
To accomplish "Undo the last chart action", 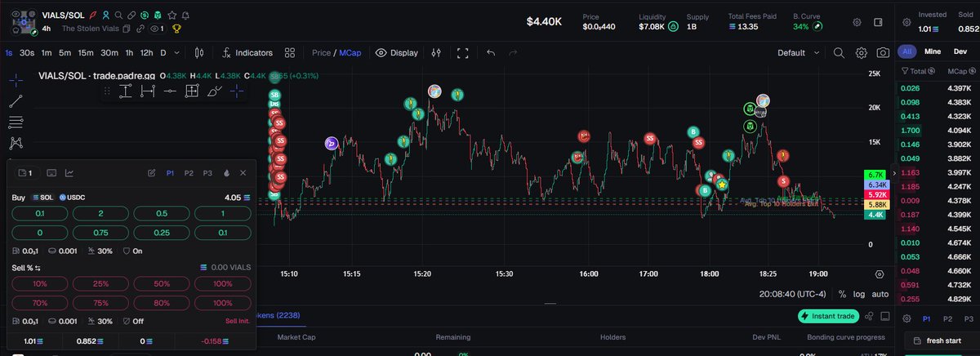I will point(491,53).
